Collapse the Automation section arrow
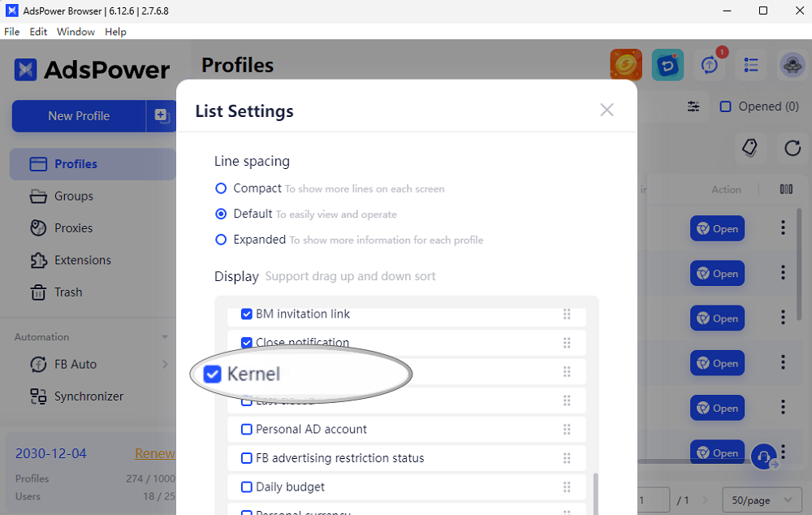812x515 pixels. click(165, 337)
